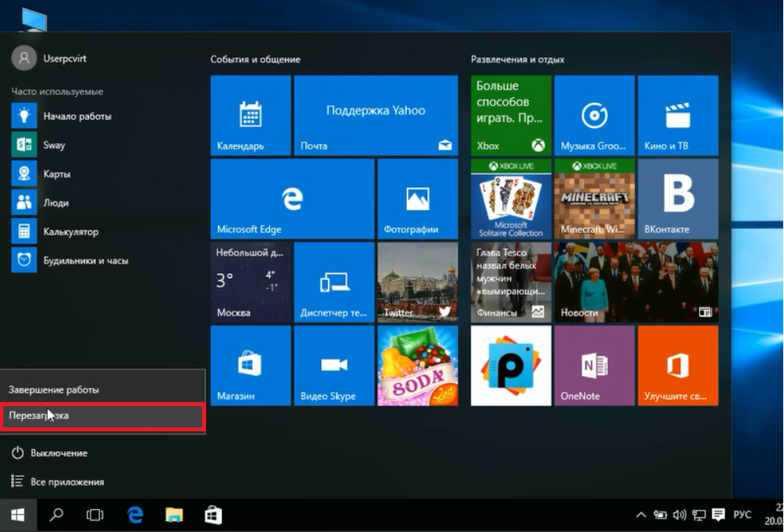This screenshot has width=784, height=532.
Task: Click the РУС language indicator
Action: [742, 515]
